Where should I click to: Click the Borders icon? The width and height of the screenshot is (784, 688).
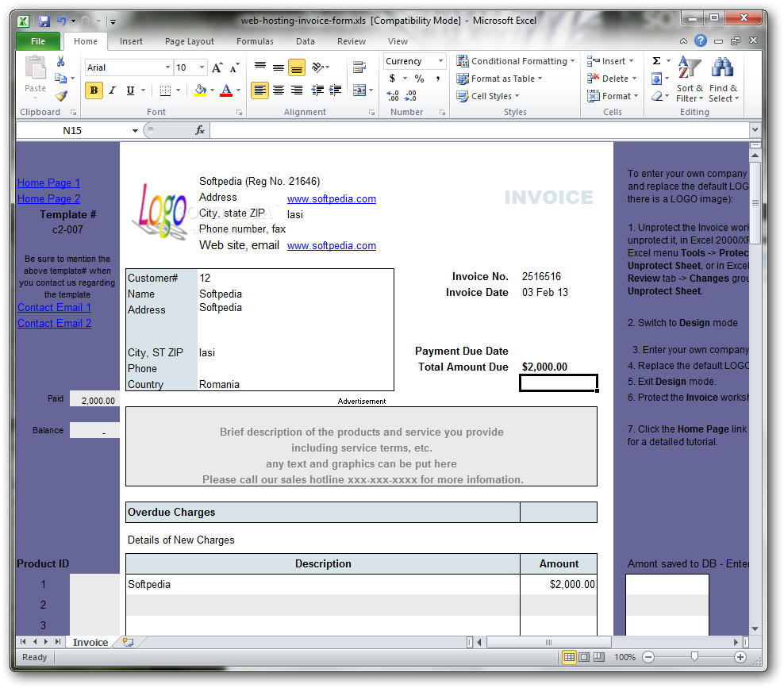[165, 90]
